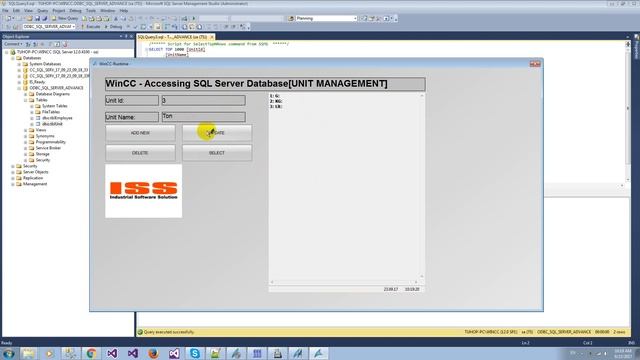640x360 pixels.
Task: Click the WinCC list vertical scrollbar
Action: point(422,186)
